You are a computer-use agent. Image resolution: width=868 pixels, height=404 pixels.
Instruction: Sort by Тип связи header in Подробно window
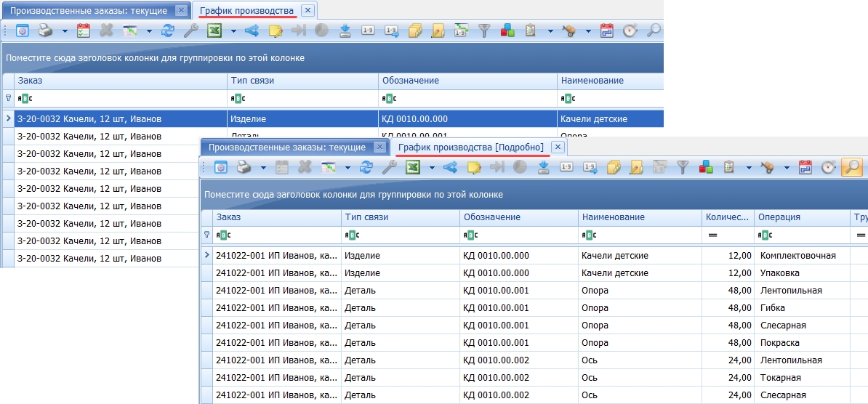pyautogui.click(x=401, y=217)
